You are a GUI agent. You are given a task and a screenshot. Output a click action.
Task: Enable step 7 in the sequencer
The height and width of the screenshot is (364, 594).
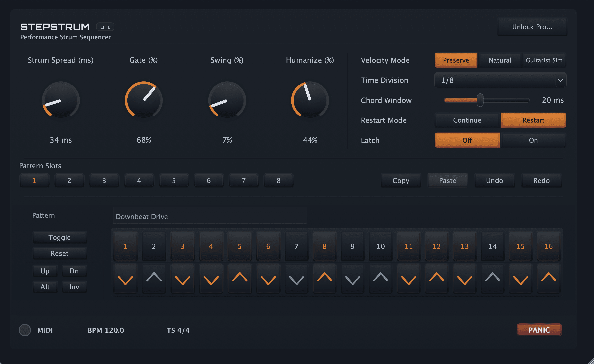point(297,246)
